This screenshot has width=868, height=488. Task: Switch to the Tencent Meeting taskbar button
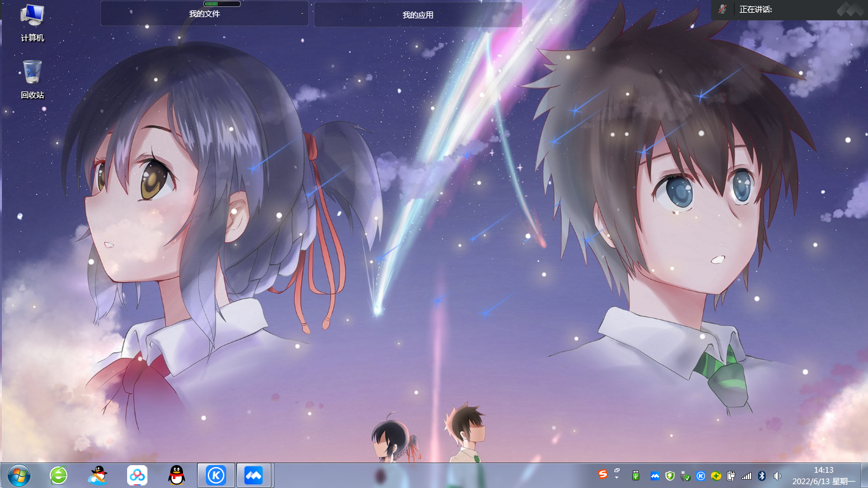[254, 475]
